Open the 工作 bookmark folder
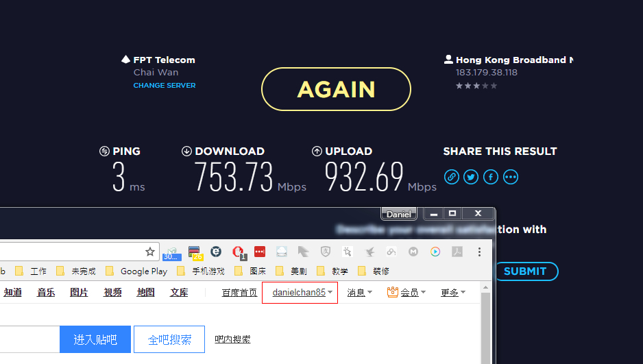 coord(31,271)
